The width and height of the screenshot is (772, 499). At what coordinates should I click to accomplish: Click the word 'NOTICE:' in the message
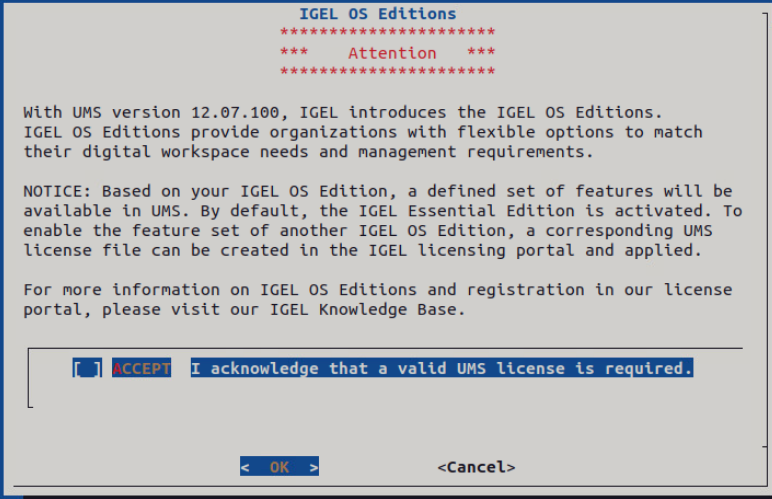click(x=53, y=191)
